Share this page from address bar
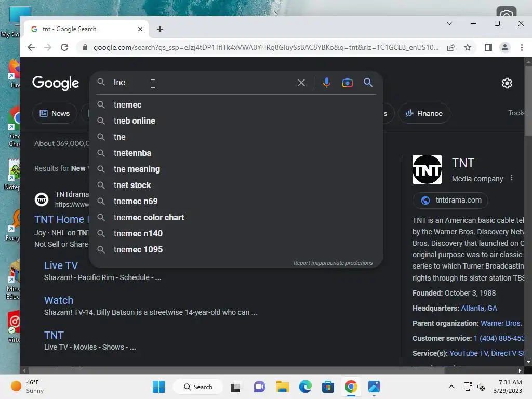Screen dimensions: 532x399 tap(451, 47)
